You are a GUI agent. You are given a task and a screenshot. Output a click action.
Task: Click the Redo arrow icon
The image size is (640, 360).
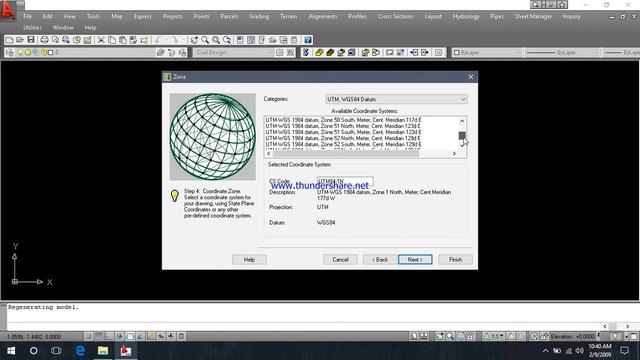[174, 40]
